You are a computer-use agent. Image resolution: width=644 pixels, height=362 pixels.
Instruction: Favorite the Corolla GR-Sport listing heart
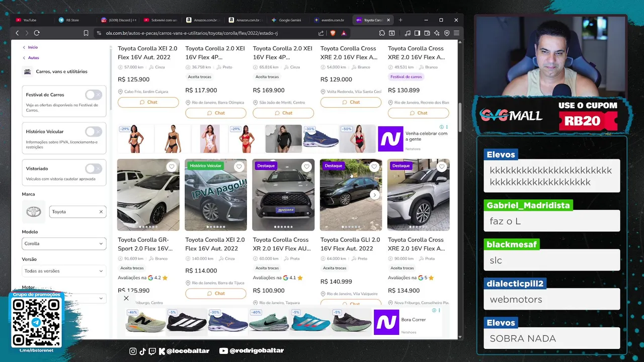click(x=172, y=166)
